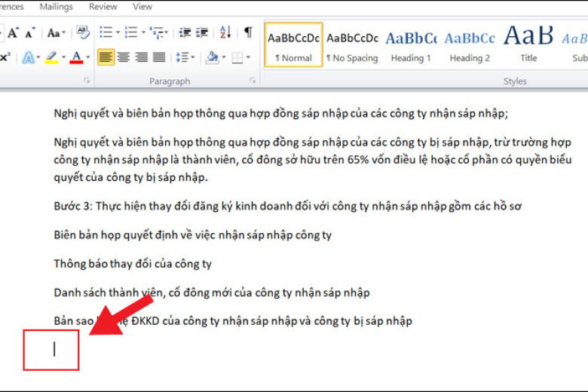Viewport: 588px width, 392px height.
Task: Toggle Justify alignment
Action: pos(159,57)
